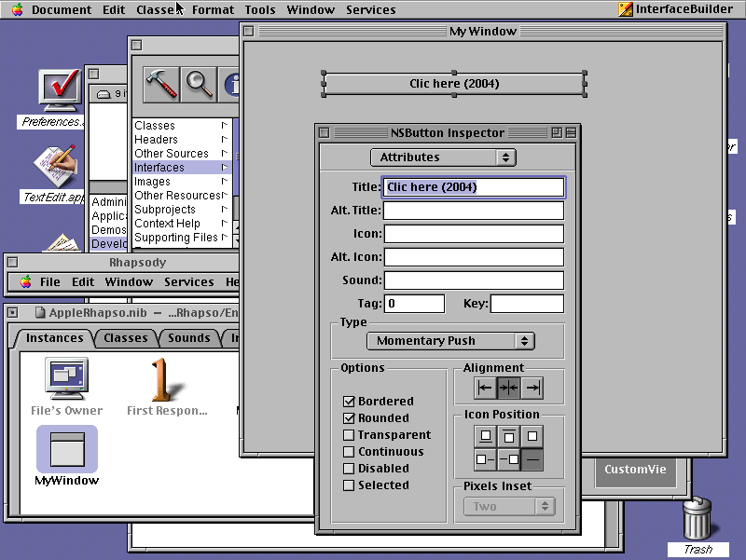Select Supporting Files row in Project Builder

coord(181,238)
